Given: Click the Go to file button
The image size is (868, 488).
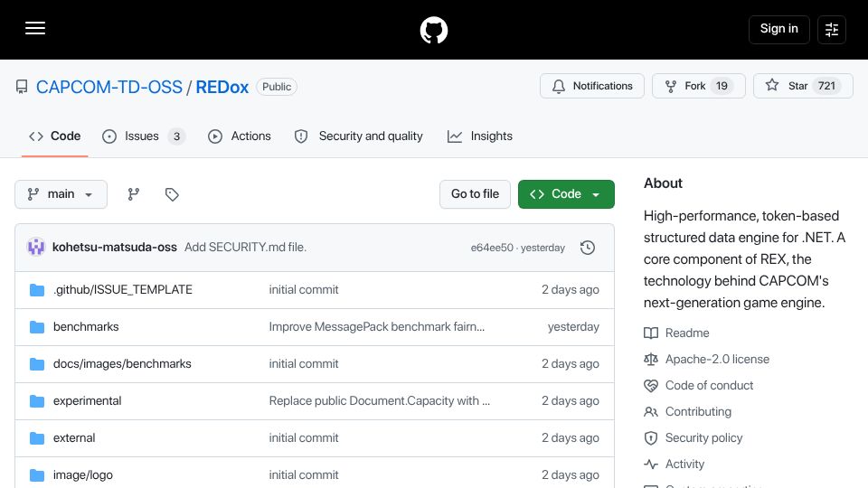Looking at the screenshot, I should 475,194.
